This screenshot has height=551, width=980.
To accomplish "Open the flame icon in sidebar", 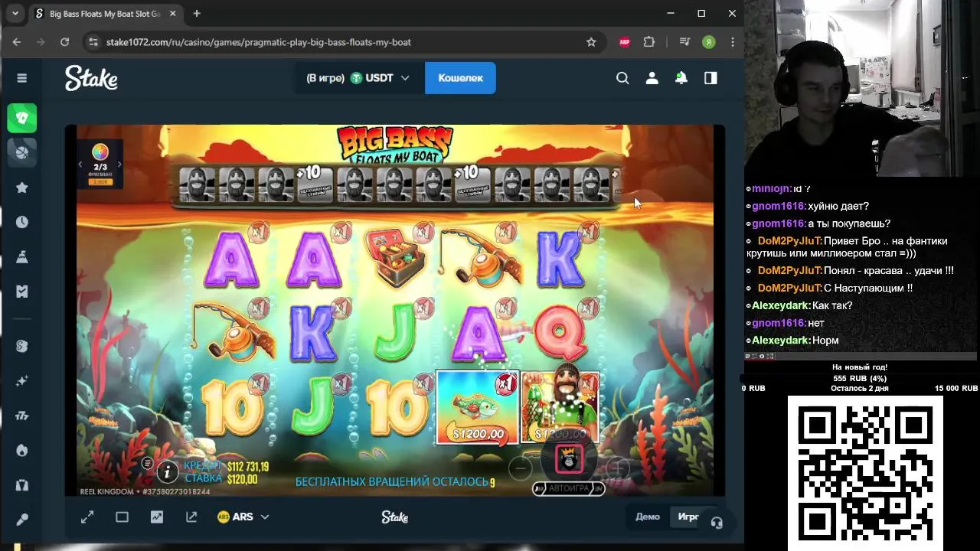I will point(22,450).
